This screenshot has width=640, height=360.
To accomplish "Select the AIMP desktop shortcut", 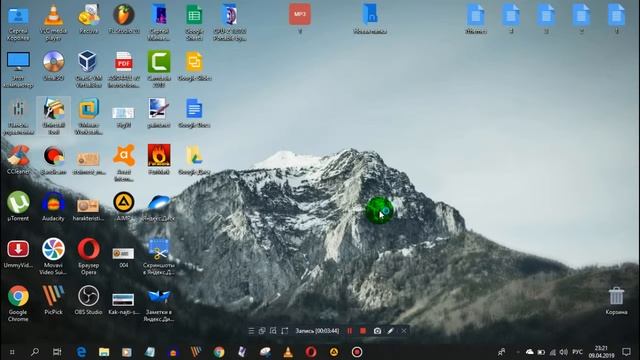I will pos(124,206).
